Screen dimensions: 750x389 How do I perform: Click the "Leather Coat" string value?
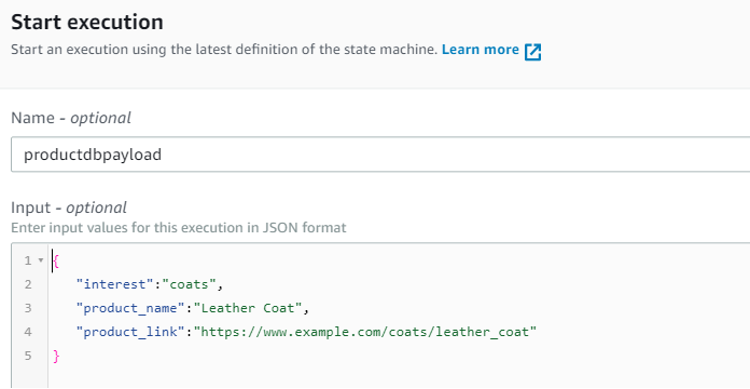248,308
